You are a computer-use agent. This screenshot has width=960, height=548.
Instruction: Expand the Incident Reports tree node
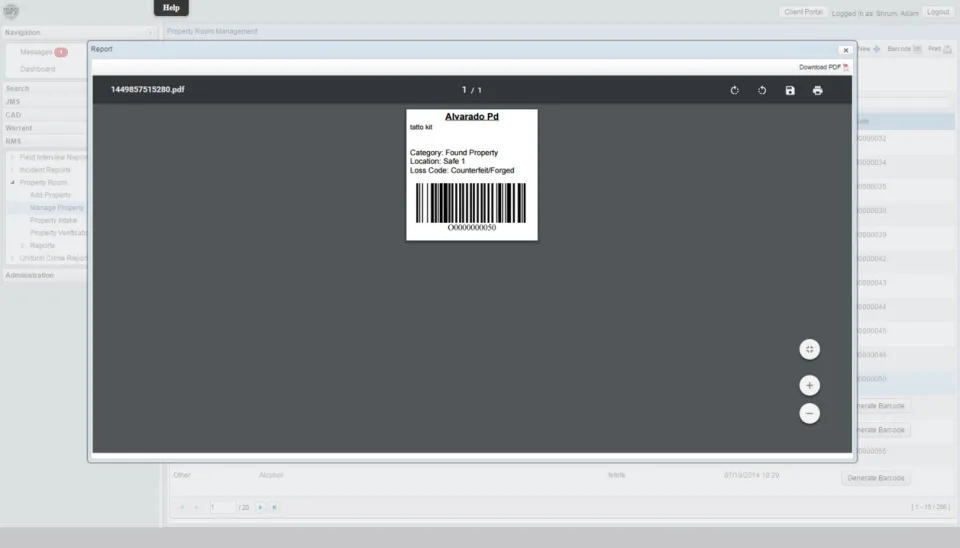click(12, 170)
